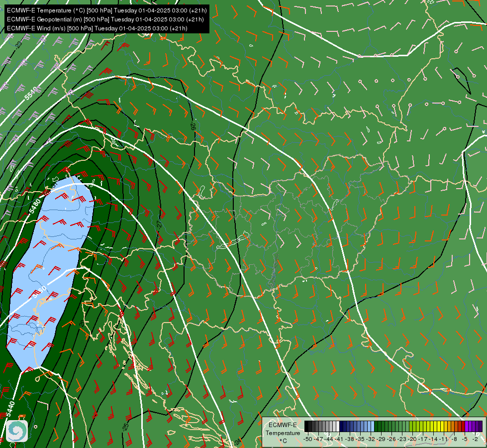
Task: Click the -28 isotherm label on the map
Action: (x=82, y=323)
